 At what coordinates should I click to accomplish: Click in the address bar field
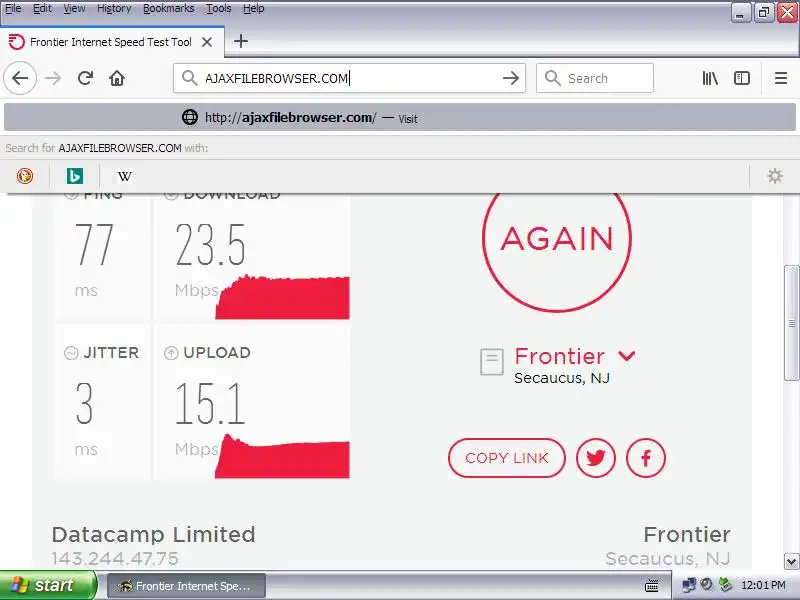pos(349,78)
